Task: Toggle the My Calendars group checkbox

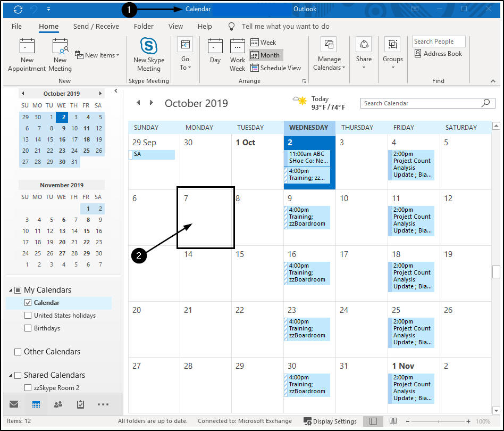Action: tap(18, 290)
